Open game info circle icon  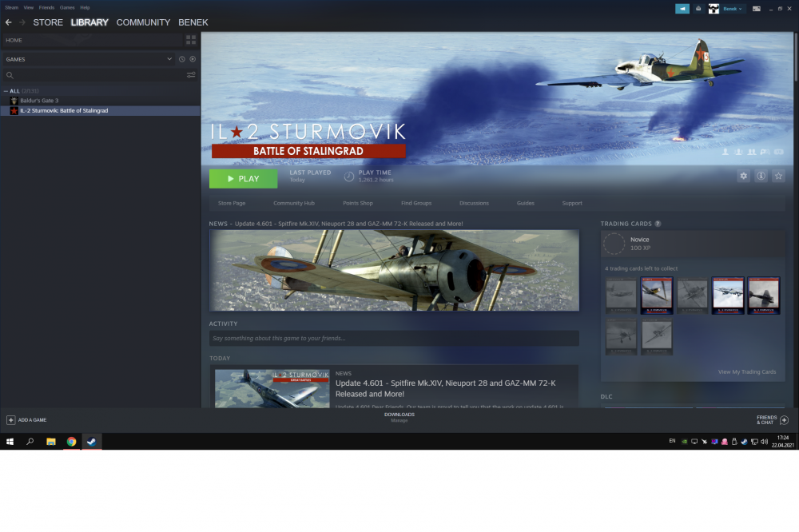pos(761,176)
